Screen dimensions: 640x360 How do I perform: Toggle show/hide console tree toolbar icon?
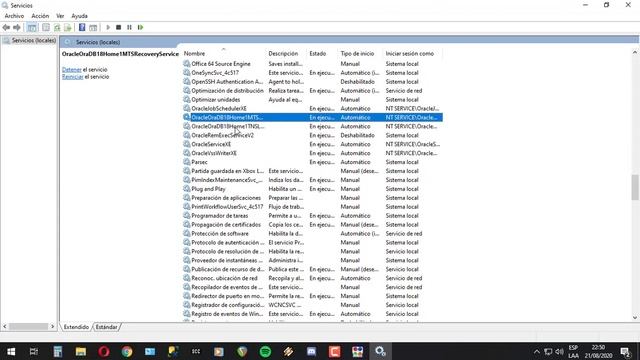32,27
